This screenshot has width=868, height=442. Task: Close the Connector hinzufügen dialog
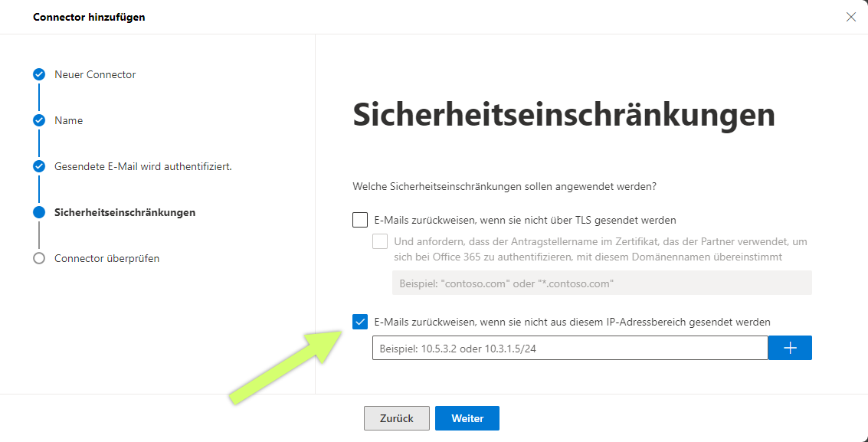pos(851,17)
